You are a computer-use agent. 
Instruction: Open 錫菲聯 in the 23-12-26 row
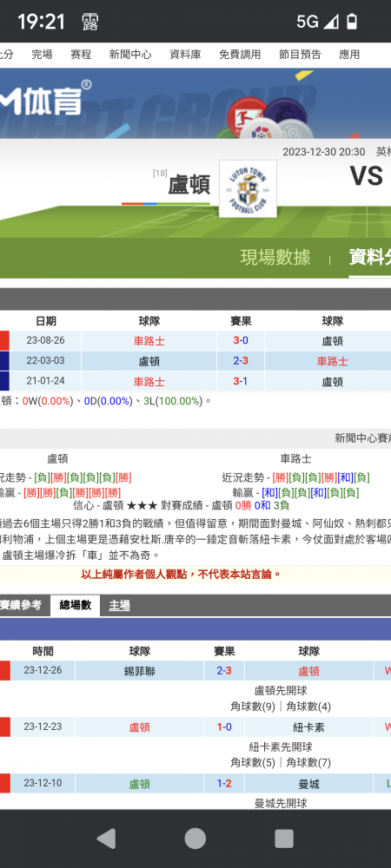tap(140, 671)
